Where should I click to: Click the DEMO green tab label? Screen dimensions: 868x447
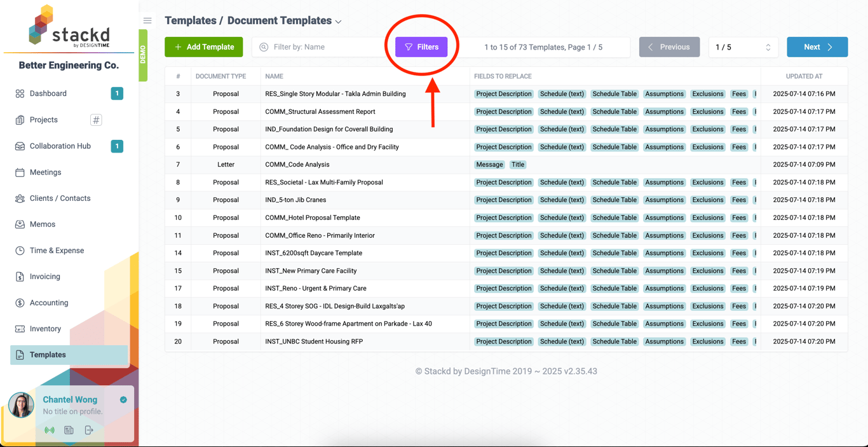click(x=143, y=55)
